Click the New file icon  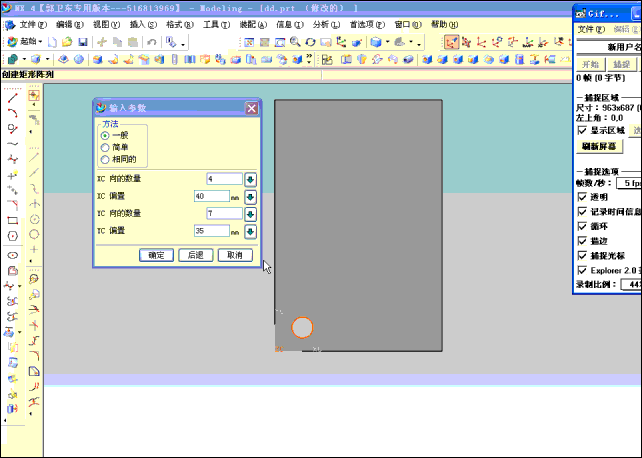pos(52,42)
